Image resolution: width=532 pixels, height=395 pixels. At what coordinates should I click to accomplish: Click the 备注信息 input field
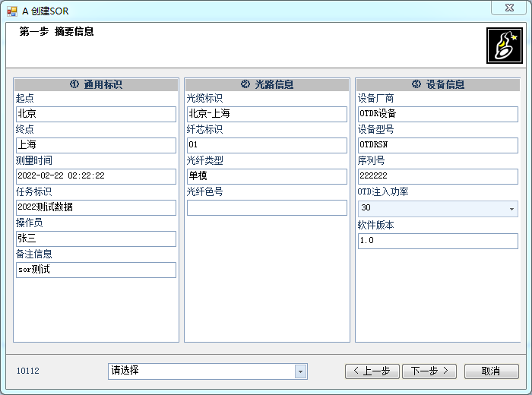click(96, 270)
